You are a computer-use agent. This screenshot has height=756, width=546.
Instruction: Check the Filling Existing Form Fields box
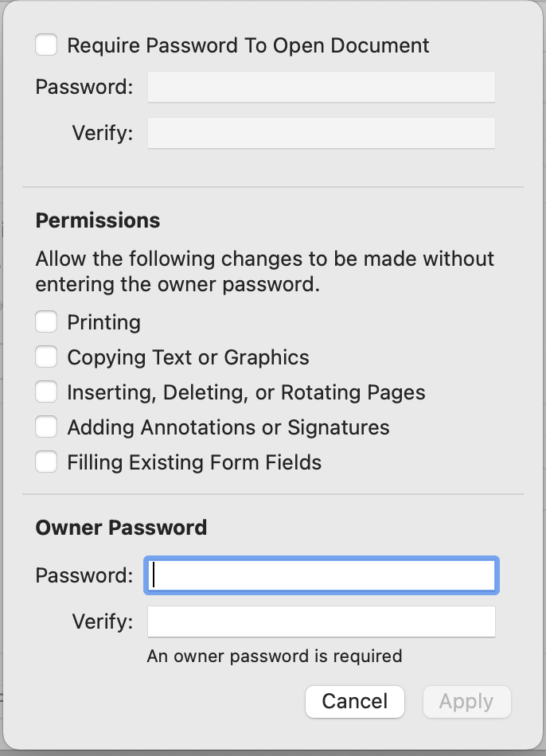(x=46, y=462)
